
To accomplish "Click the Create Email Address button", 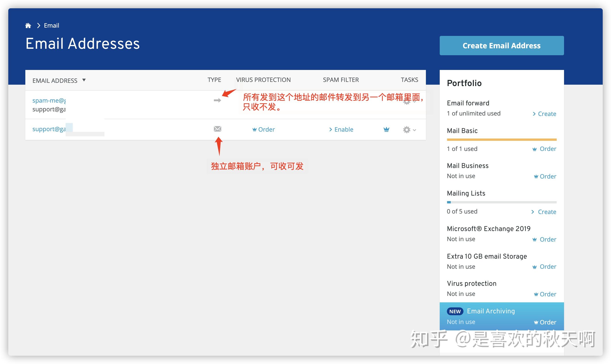I will coord(501,45).
